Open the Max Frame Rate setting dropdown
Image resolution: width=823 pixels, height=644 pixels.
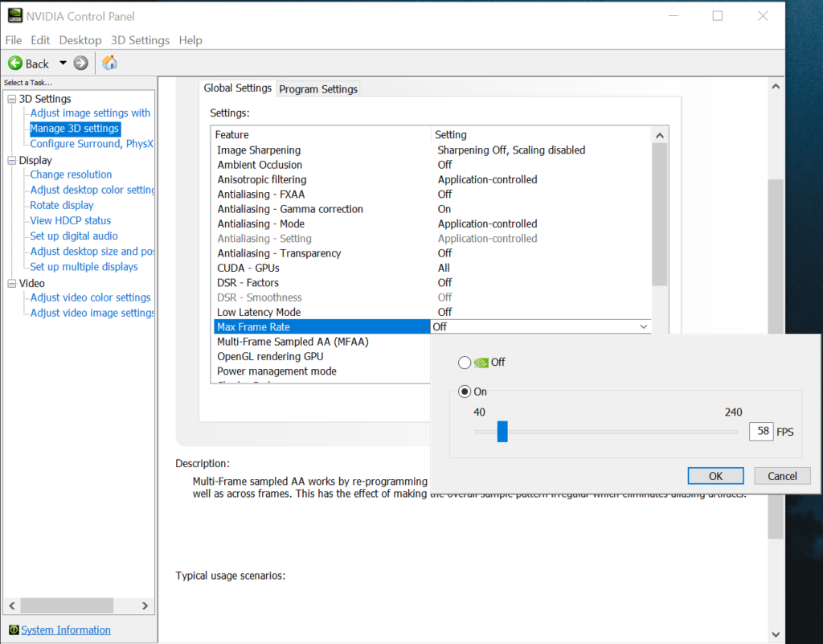coord(643,326)
